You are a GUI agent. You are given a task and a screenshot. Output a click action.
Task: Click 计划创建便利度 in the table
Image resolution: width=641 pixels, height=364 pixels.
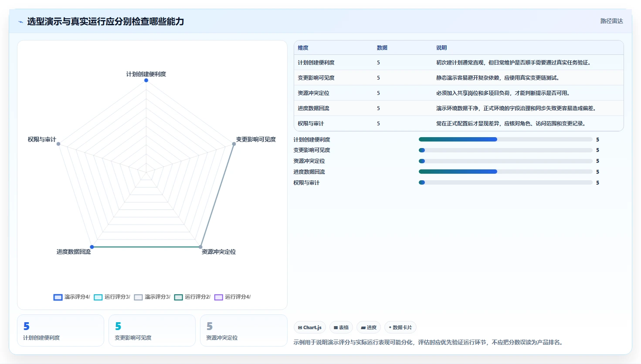click(x=316, y=63)
